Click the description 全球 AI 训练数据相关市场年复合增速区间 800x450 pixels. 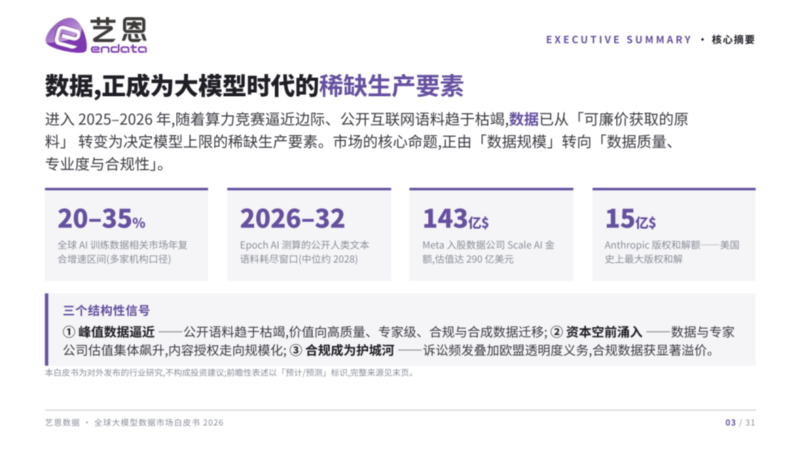(x=122, y=252)
